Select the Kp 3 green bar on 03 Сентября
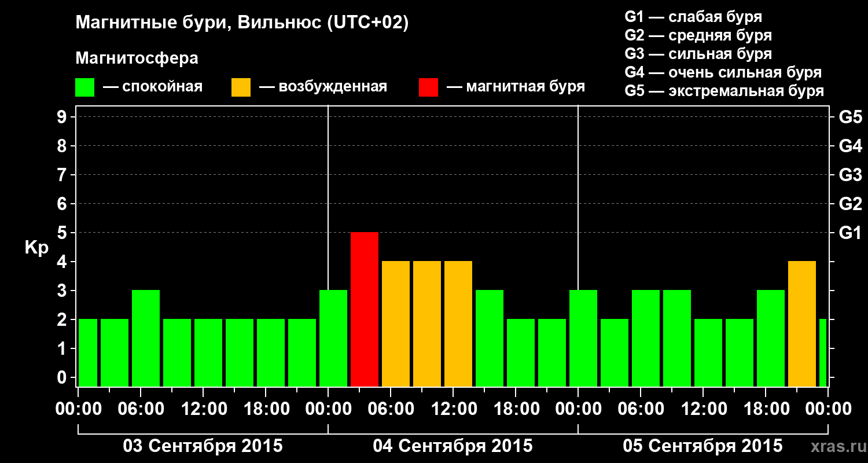Screen dimensions: 868x463 tap(146, 338)
